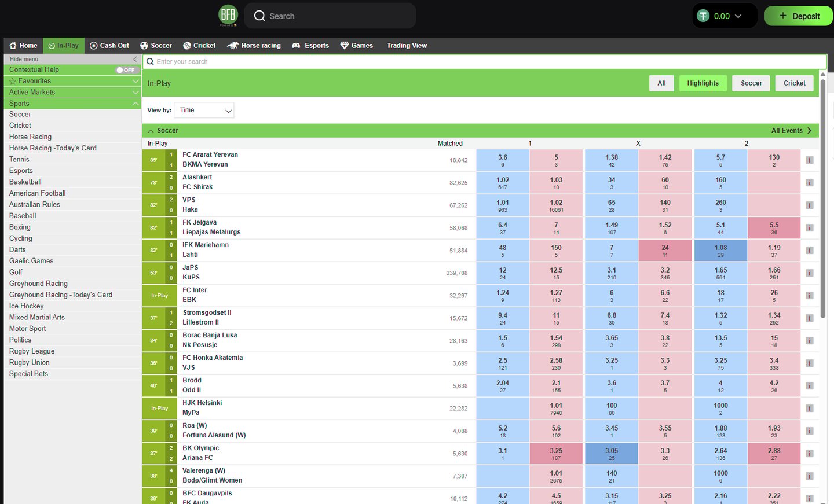Open info icon for FC Ararat Yerevan match

(810, 160)
